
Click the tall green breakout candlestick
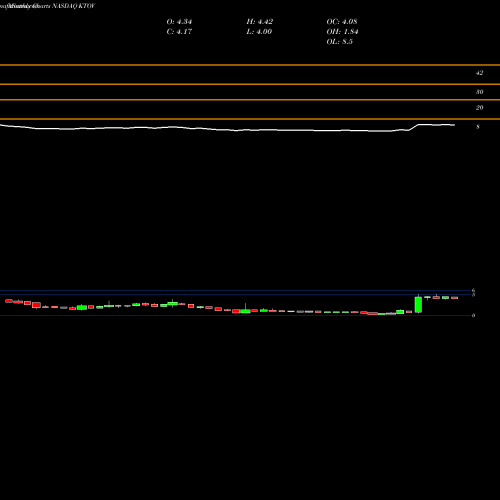pos(418,304)
